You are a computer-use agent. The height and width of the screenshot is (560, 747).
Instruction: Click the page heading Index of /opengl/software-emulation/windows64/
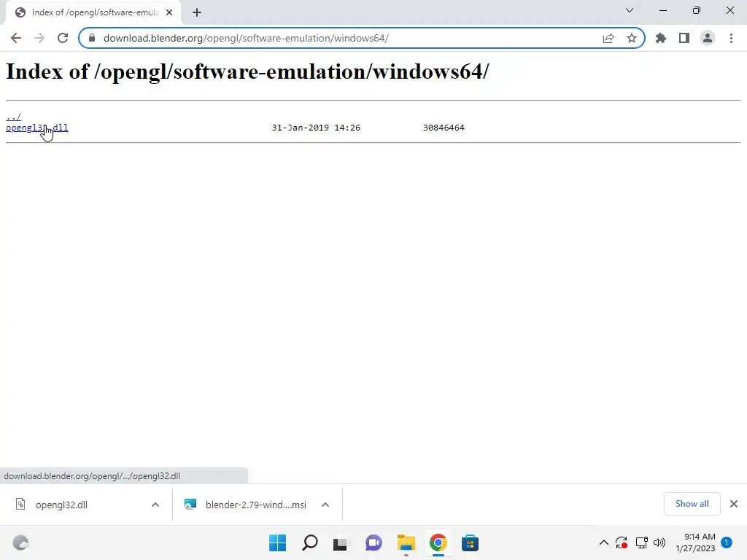[x=247, y=72]
